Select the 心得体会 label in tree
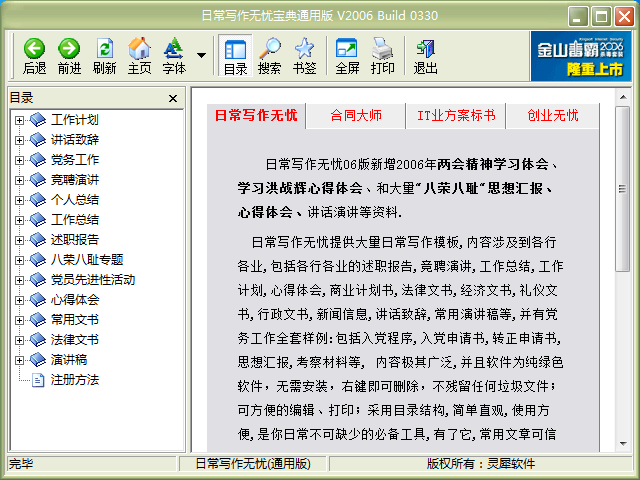Screen dimensions: 640x480 click(75, 300)
